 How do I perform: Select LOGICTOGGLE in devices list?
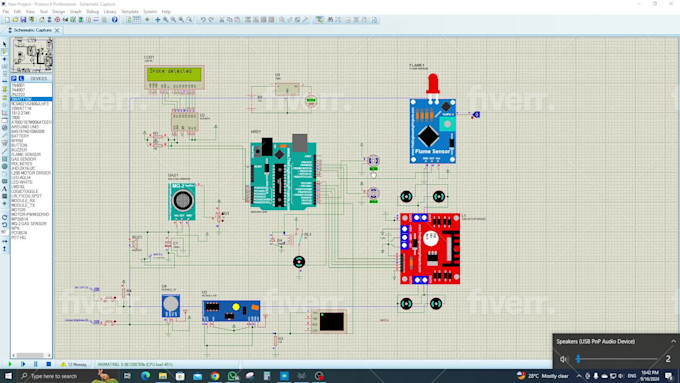pos(25,191)
